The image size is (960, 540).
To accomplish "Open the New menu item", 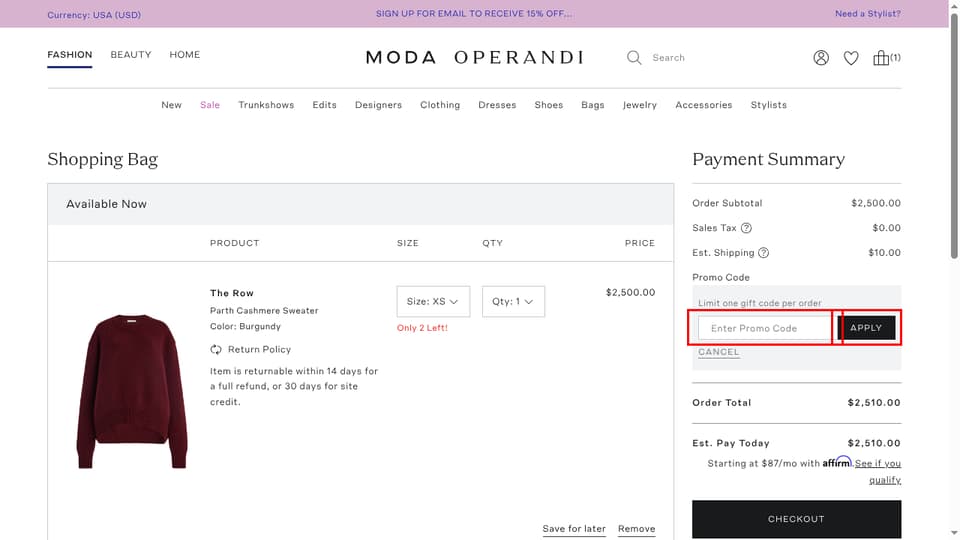I will [171, 105].
